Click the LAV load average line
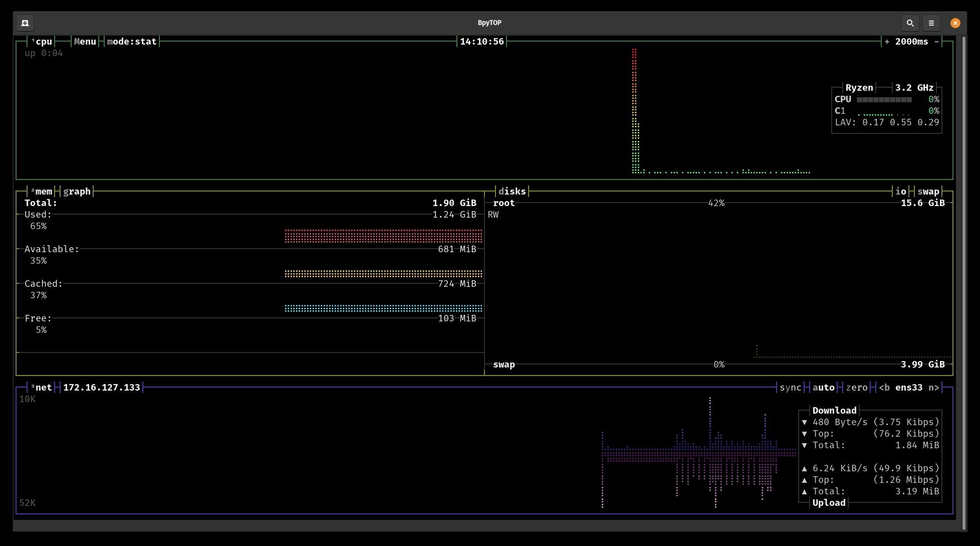 [x=887, y=122]
